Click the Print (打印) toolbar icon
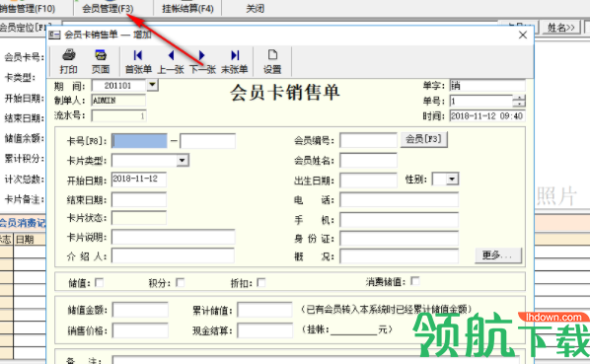The height and width of the screenshot is (364, 590). [x=68, y=61]
